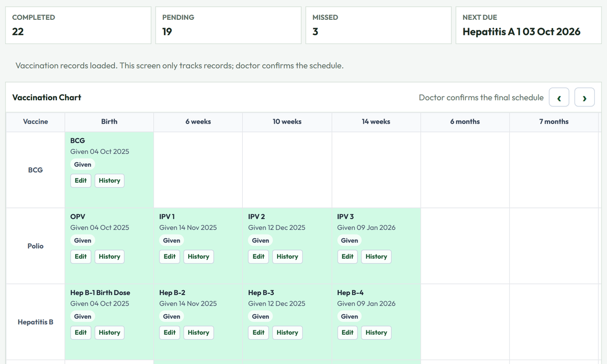The width and height of the screenshot is (607, 364).
Task: Click the Pending 19 summary card
Action: point(228,25)
